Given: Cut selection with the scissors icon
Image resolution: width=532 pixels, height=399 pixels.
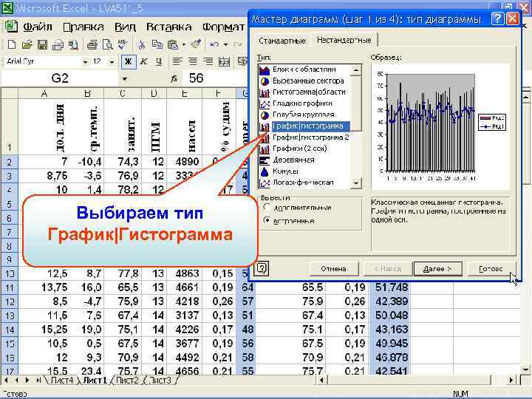Looking at the screenshot, I should click(x=141, y=44).
